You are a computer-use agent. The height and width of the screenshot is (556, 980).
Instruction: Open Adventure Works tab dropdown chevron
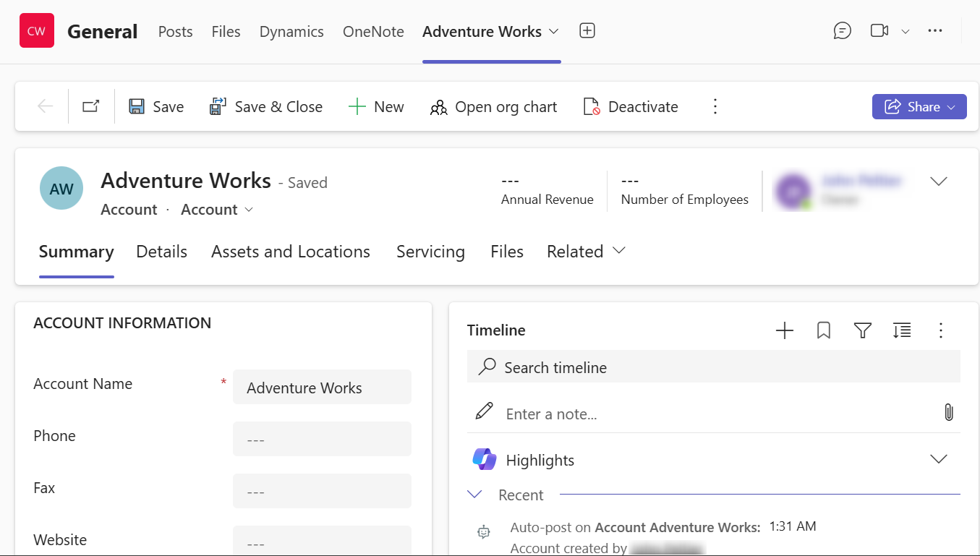point(554,31)
